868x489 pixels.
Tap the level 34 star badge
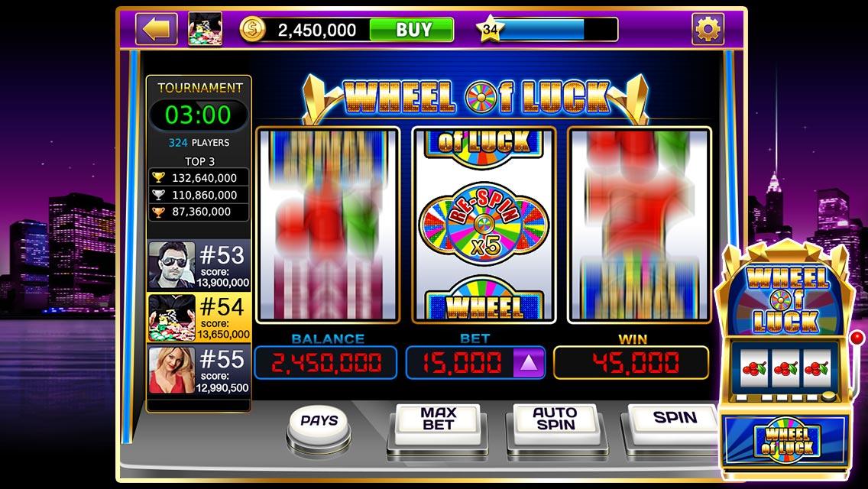tap(490, 29)
